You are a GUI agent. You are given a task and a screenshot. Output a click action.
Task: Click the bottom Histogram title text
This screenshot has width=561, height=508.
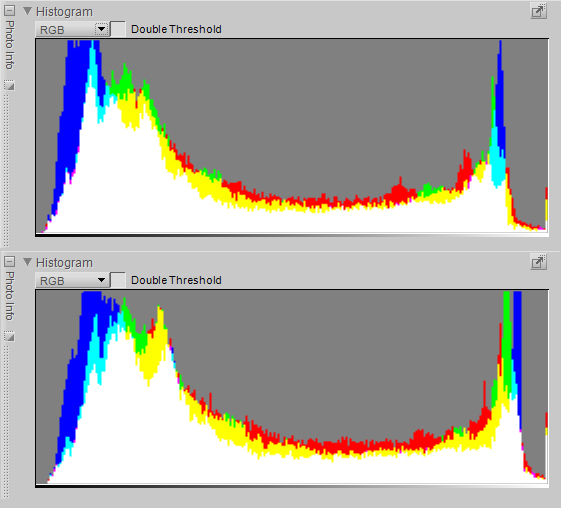coord(64,263)
